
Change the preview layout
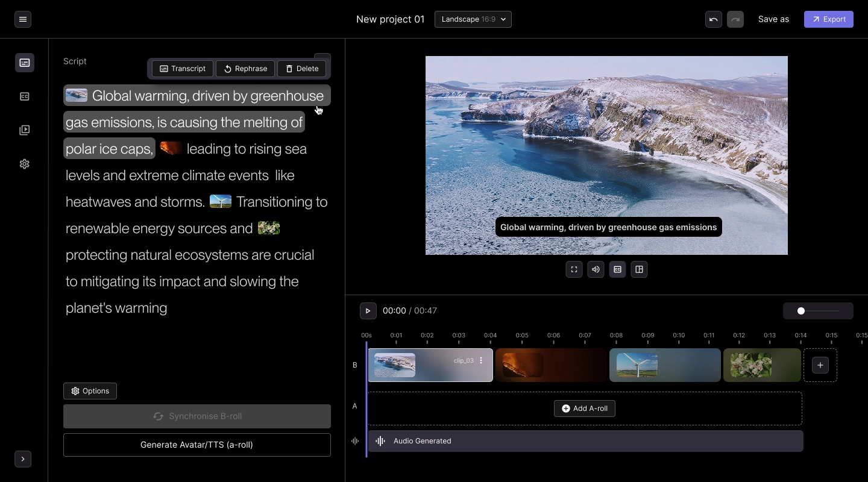point(639,269)
